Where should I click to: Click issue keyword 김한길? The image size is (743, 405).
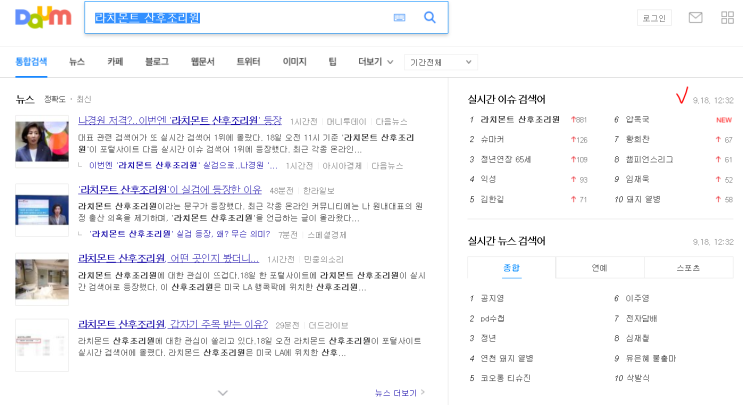pos(492,199)
